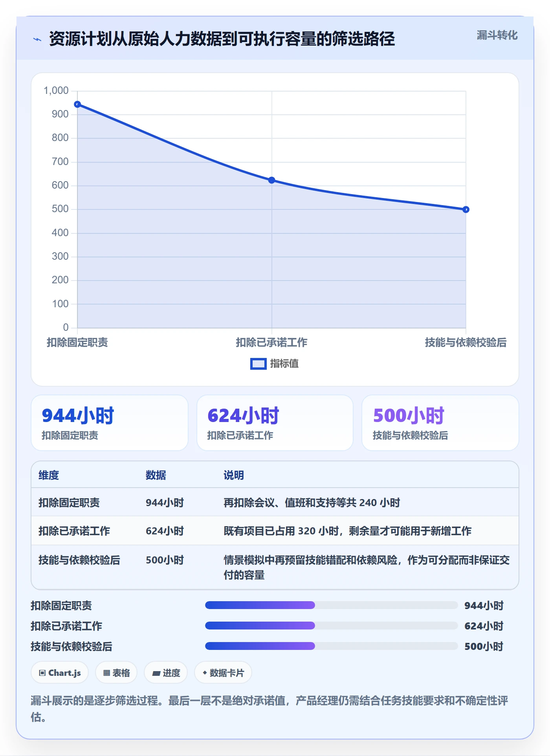Select the 表格 tag
This screenshot has height=756, width=550.
point(116,673)
